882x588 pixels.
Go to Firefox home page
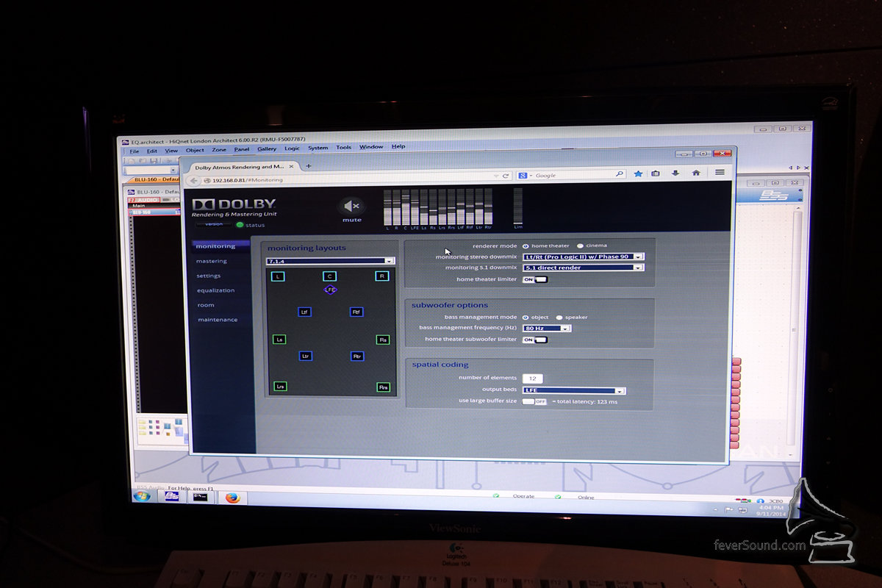coord(695,173)
